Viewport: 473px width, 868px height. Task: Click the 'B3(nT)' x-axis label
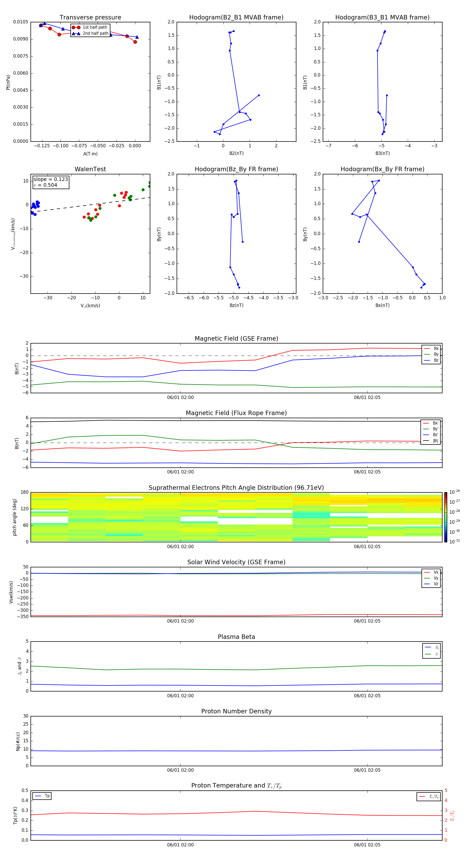[x=382, y=153]
